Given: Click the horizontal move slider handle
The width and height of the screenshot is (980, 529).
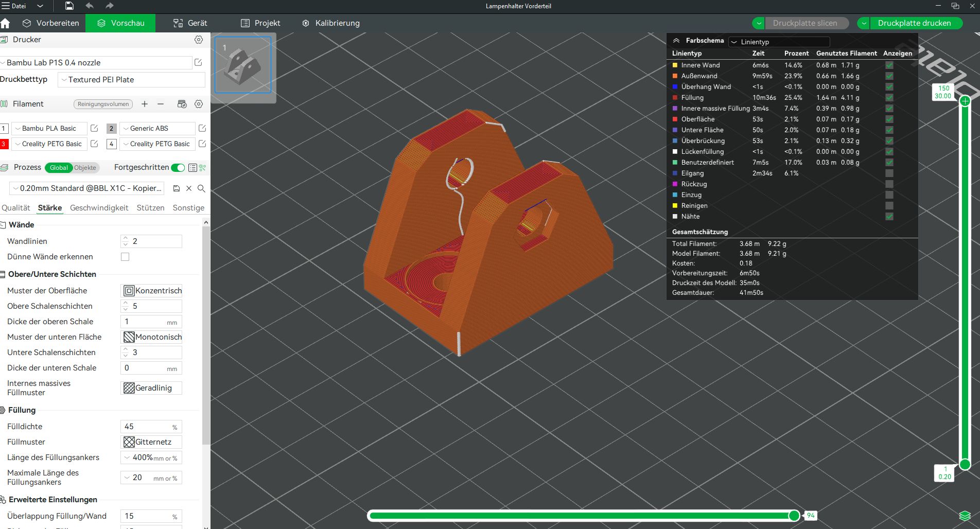Looking at the screenshot, I should tap(794, 516).
